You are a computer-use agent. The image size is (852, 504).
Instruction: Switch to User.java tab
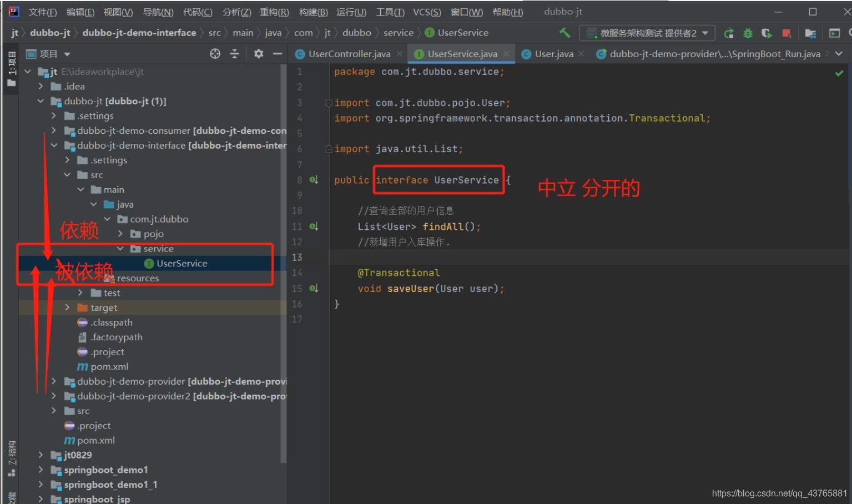553,54
